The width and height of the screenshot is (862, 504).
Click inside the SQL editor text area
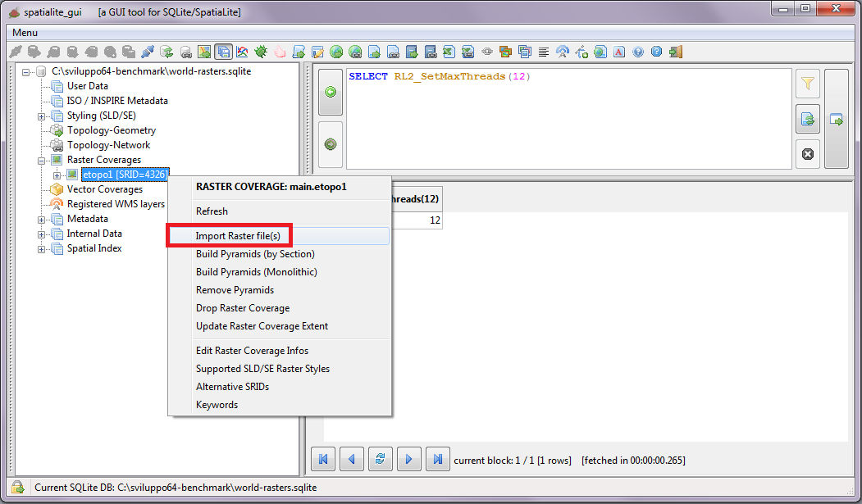(x=569, y=119)
